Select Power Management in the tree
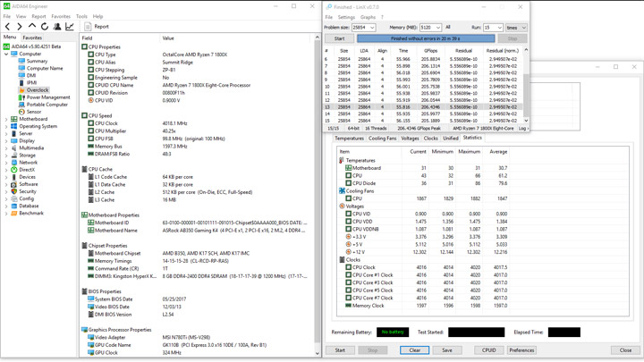The height and width of the screenshot is (362, 644). 47,97
